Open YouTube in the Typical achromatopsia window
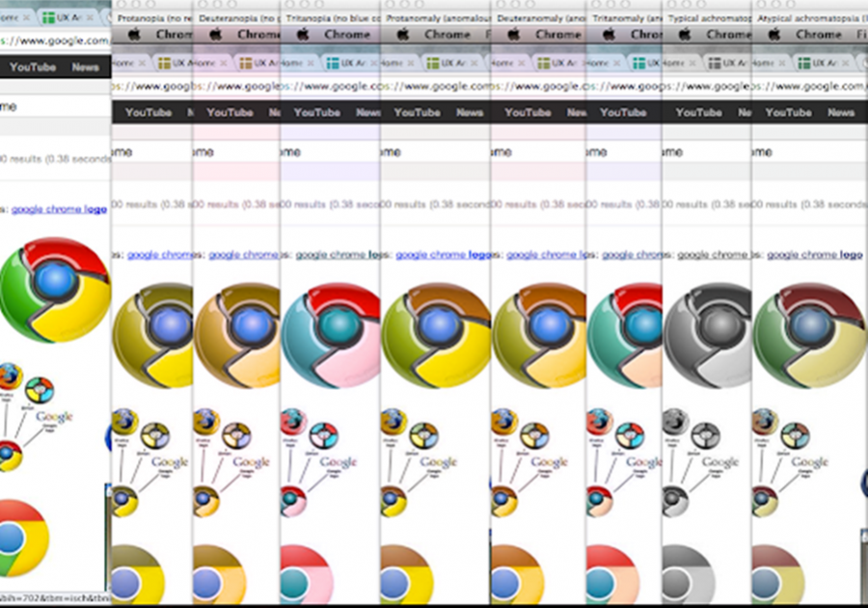This screenshot has width=868, height=608. [x=698, y=112]
